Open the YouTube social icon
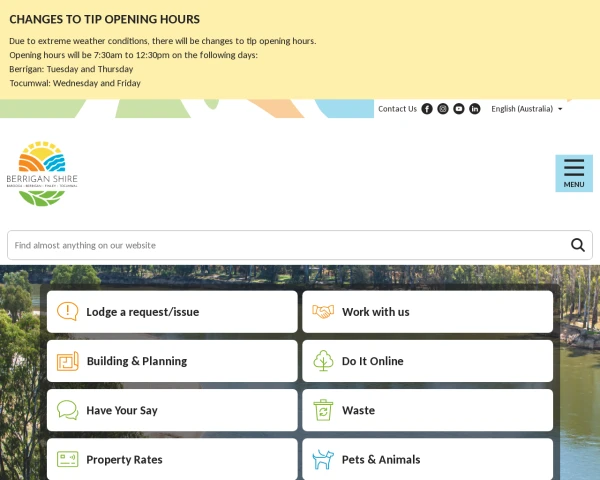The image size is (600, 480). pos(458,109)
